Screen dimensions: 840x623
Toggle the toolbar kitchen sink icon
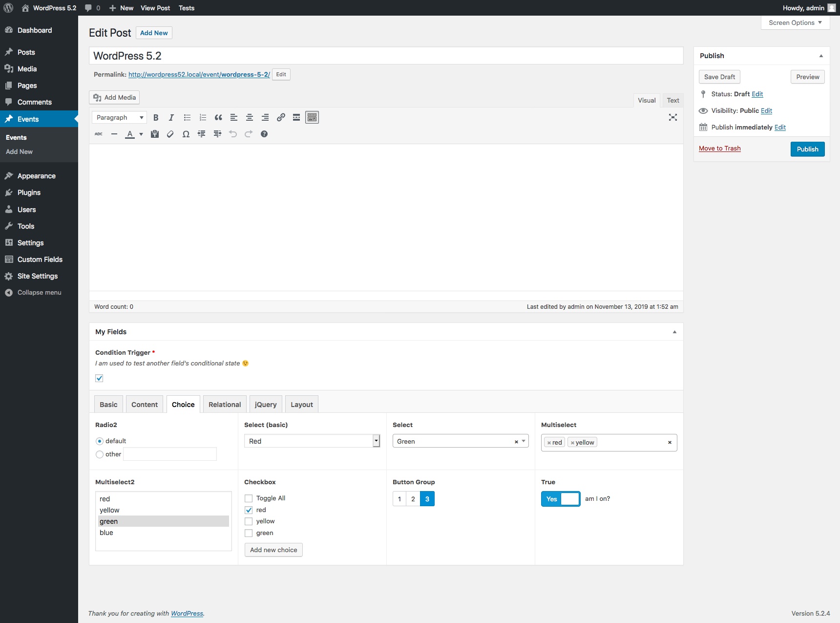pyautogui.click(x=312, y=117)
